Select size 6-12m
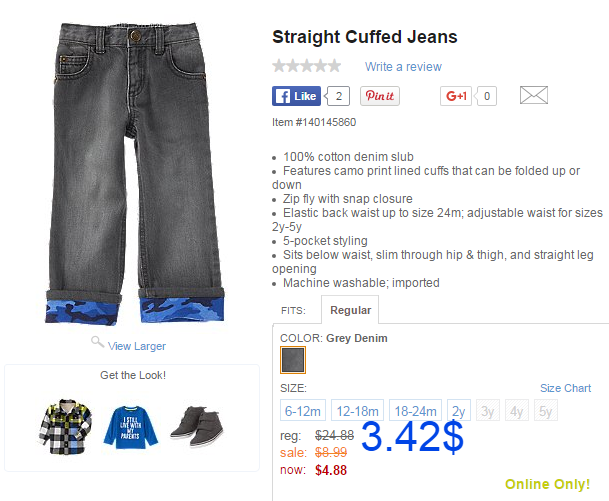 [x=303, y=410]
